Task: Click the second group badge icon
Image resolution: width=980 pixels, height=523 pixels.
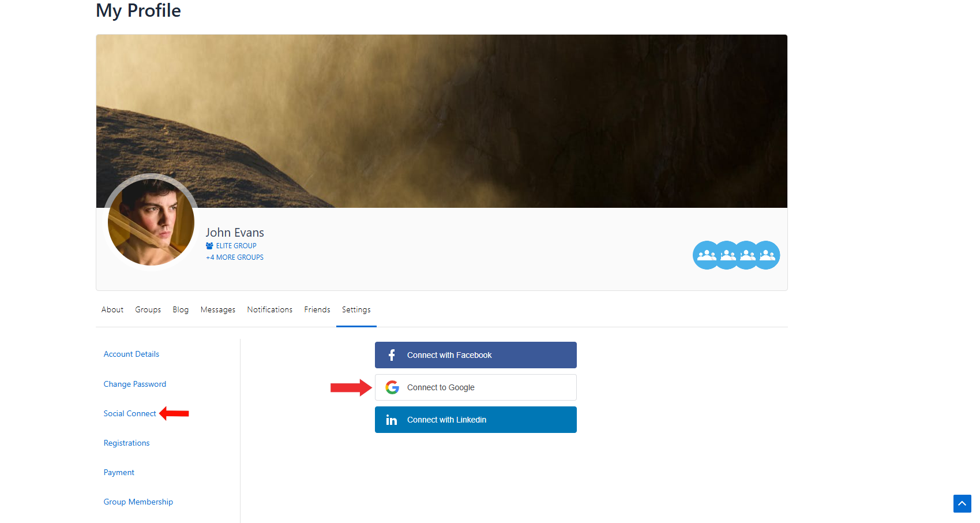Action: (x=727, y=255)
